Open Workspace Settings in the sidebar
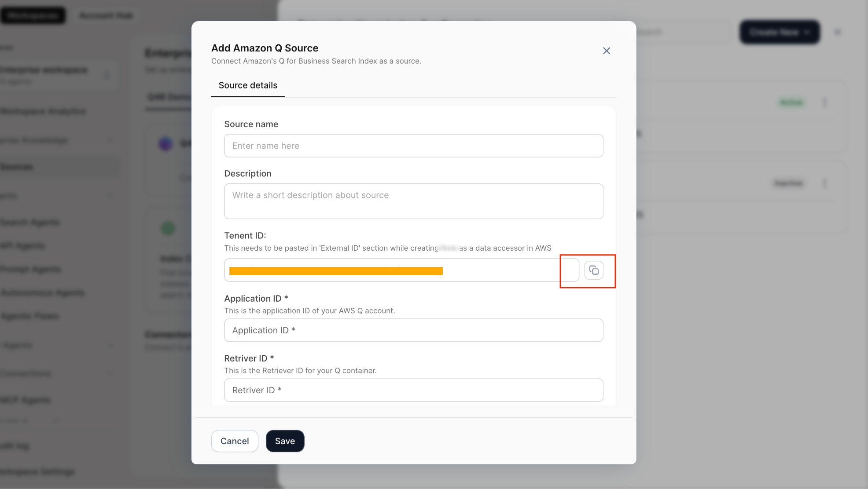 click(37, 472)
